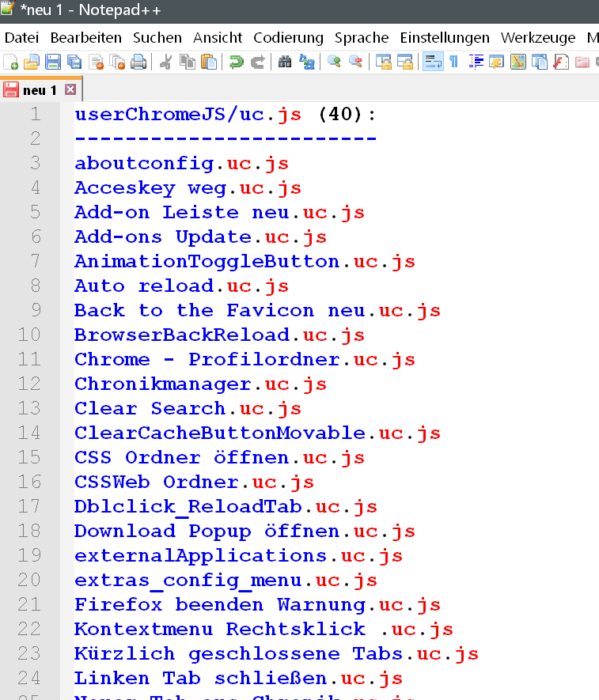Open the Ansicht menu

pos(218,37)
